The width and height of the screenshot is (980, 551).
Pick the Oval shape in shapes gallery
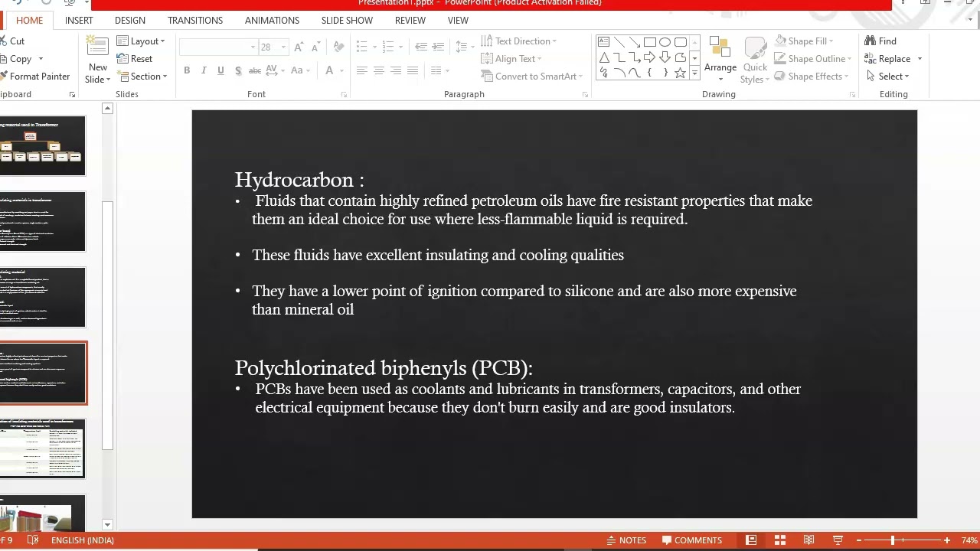click(x=665, y=42)
